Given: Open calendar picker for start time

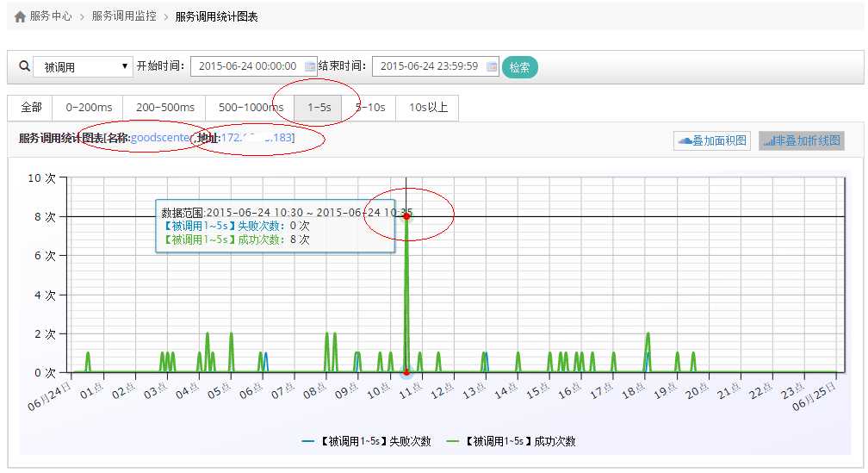Looking at the screenshot, I should (310, 66).
